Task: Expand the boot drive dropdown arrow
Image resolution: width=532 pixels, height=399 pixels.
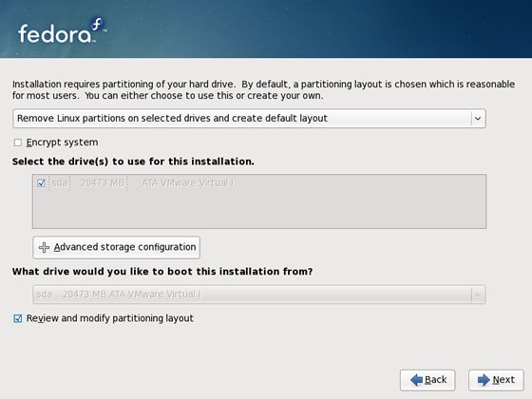Action: pyautogui.click(x=478, y=294)
